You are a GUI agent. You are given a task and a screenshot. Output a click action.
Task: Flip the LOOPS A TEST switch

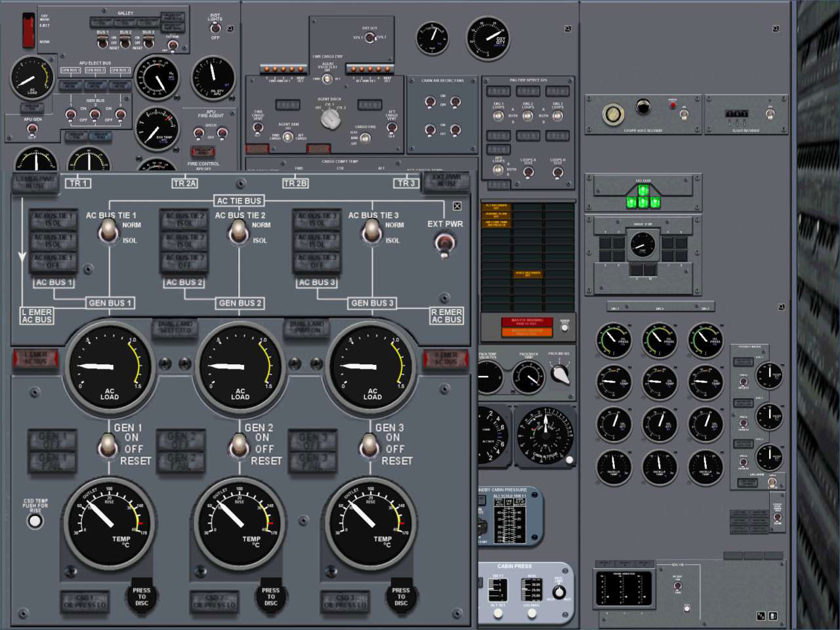[528, 172]
